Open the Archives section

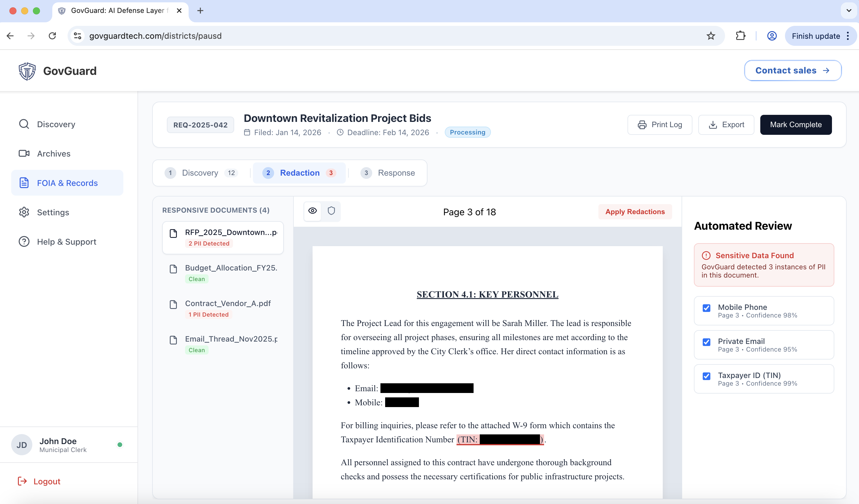(53, 153)
